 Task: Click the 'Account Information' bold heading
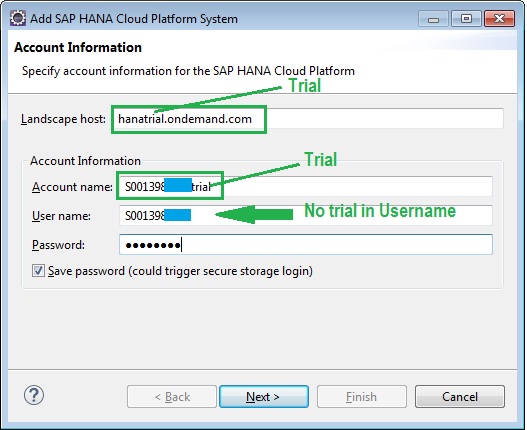point(78,47)
